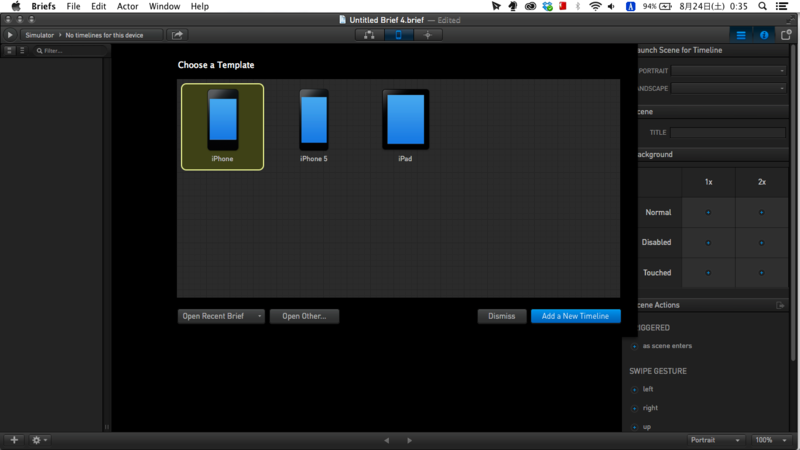Add Normal background 2x image
The image size is (800, 450).
pyautogui.click(x=761, y=212)
